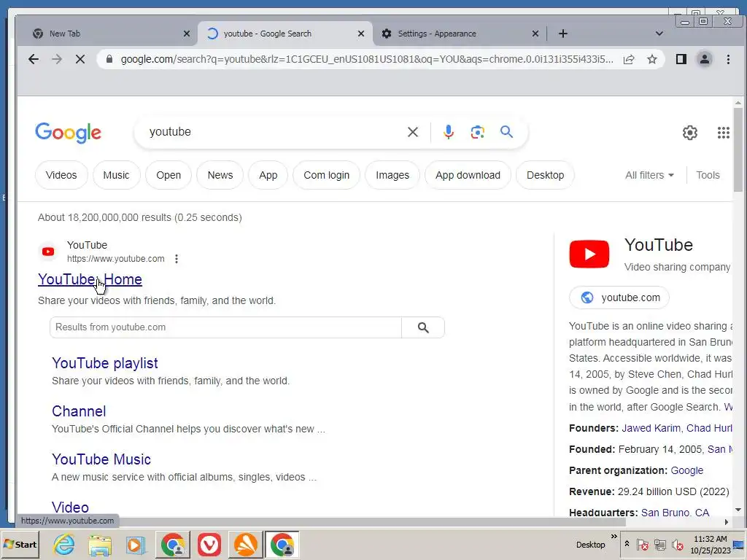Open the Google apps grid
This screenshot has height=560, width=747.
[x=723, y=133]
